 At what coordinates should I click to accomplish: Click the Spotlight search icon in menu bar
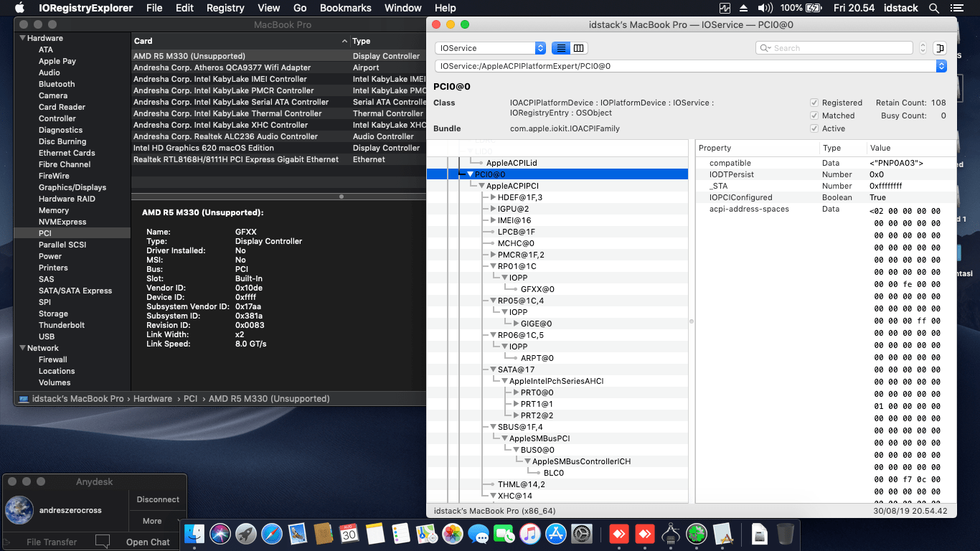pyautogui.click(x=933, y=8)
